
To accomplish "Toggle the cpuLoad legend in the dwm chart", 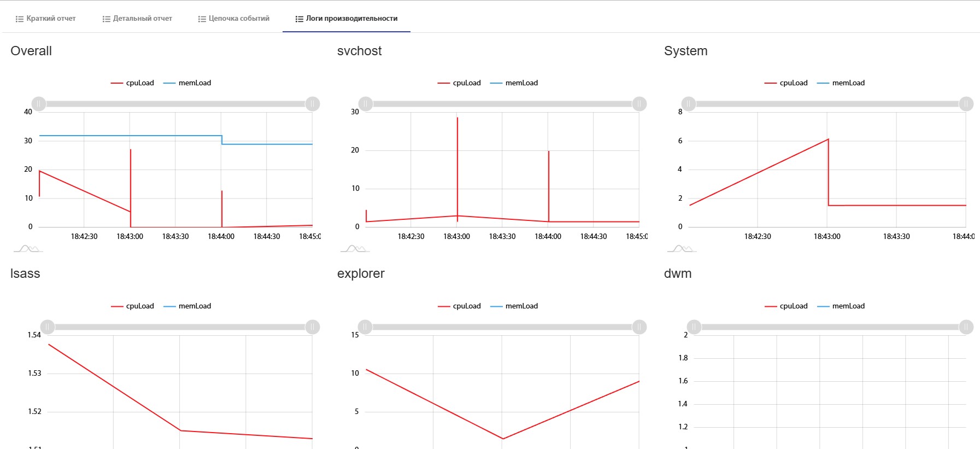I will point(787,306).
